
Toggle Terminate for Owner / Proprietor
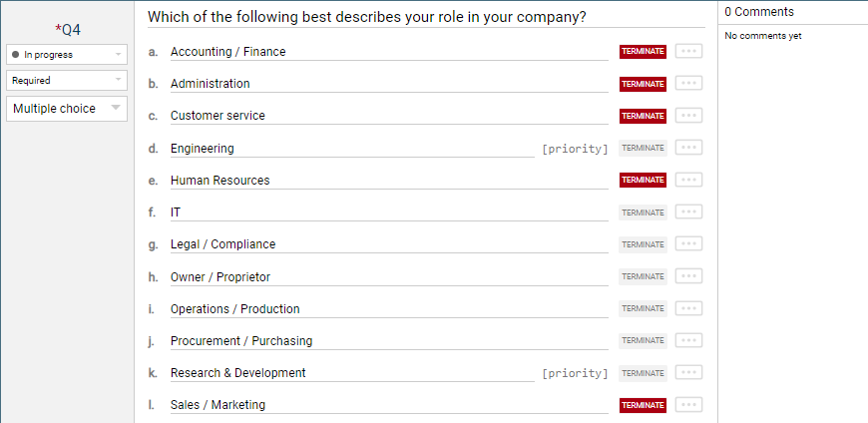643,276
